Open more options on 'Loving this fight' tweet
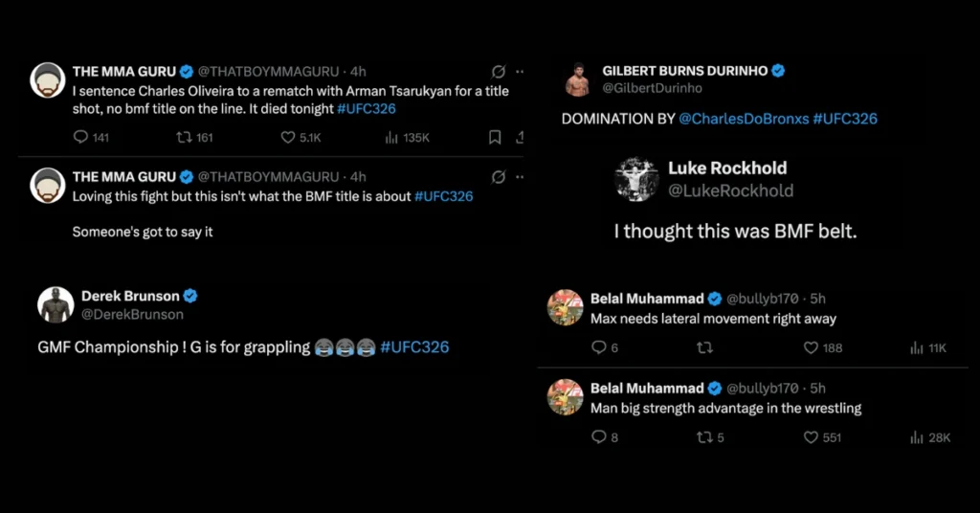The width and height of the screenshot is (980, 513). (520, 177)
